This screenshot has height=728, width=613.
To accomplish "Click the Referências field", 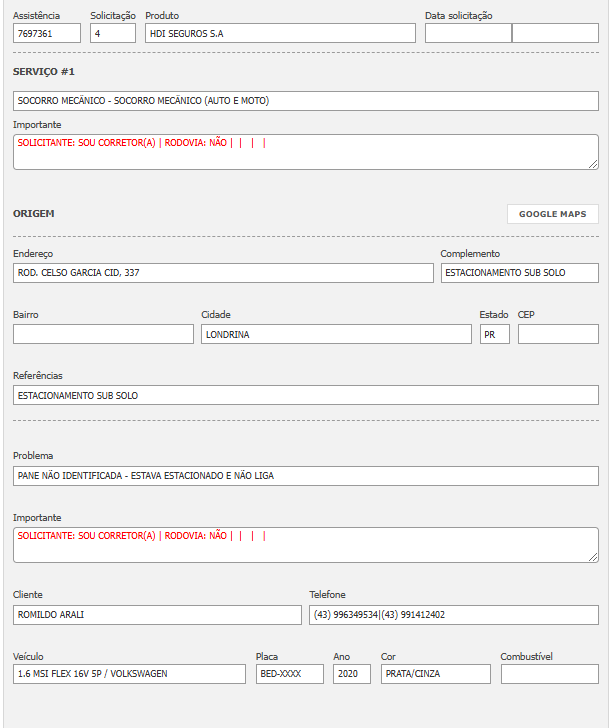I will tap(305, 395).
